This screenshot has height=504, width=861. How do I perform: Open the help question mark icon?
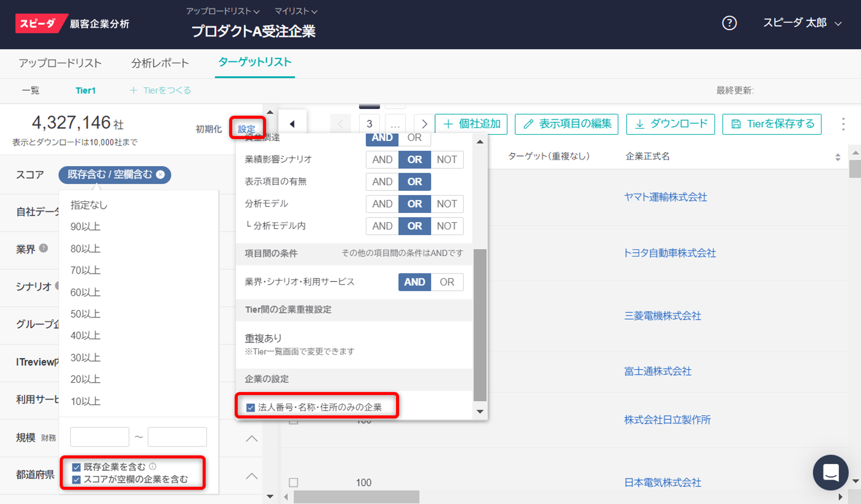729,23
